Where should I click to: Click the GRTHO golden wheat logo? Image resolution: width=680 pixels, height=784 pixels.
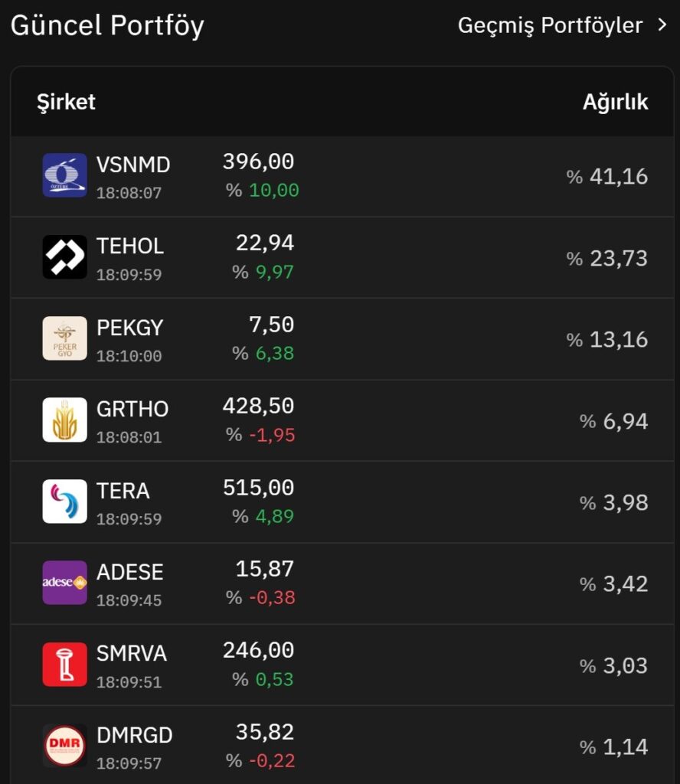pyautogui.click(x=64, y=420)
